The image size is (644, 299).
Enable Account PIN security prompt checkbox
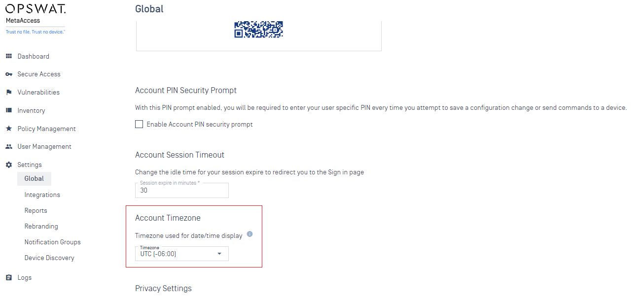pos(139,125)
